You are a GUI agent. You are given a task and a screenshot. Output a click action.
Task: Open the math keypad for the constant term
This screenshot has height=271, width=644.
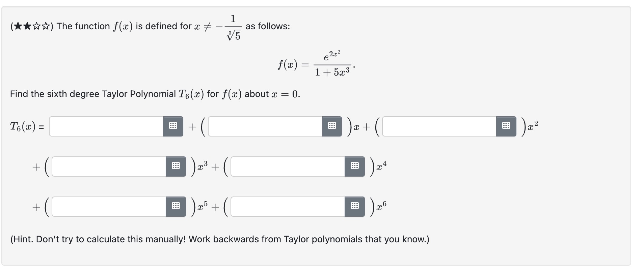pyautogui.click(x=172, y=126)
